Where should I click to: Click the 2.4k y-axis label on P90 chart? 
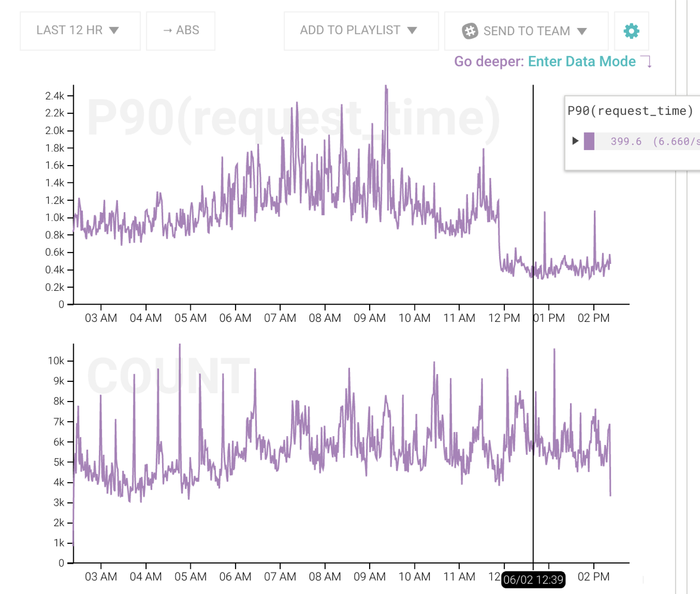click(x=55, y=96)
